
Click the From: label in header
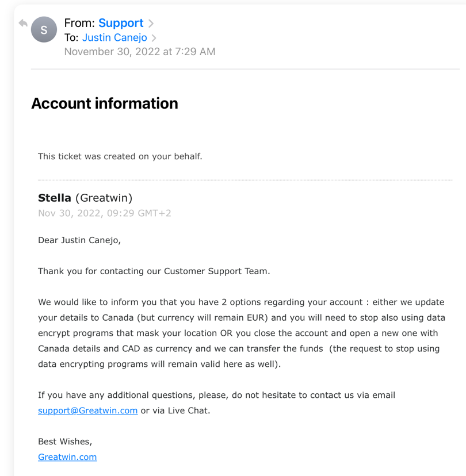pyautogui.click(x=79, y=23)
